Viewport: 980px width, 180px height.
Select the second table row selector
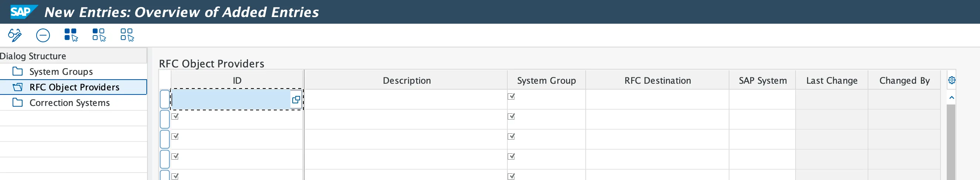(x=165, y=119)
